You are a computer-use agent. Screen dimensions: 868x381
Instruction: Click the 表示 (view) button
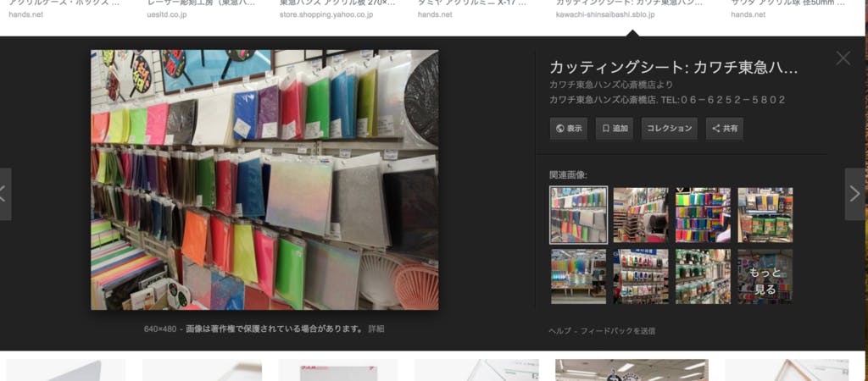click(569, 129)
